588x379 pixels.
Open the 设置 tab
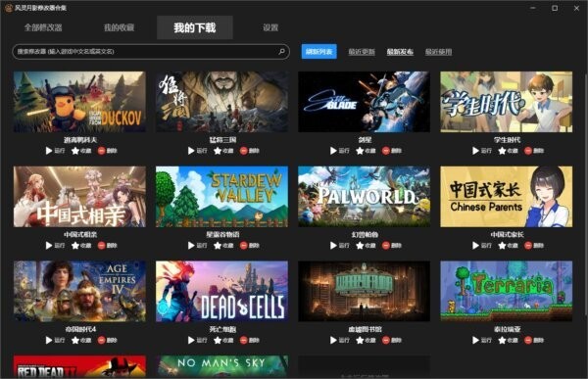click(270, 27)
